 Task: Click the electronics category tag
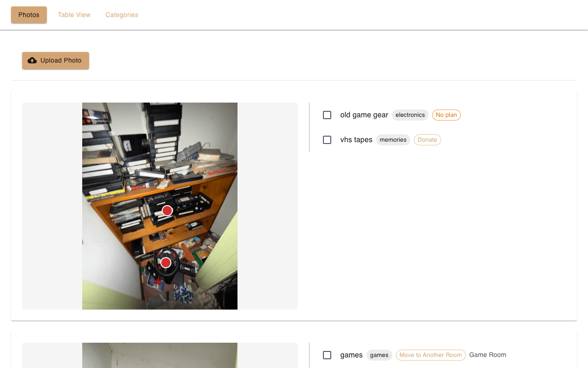click(410, 115)
